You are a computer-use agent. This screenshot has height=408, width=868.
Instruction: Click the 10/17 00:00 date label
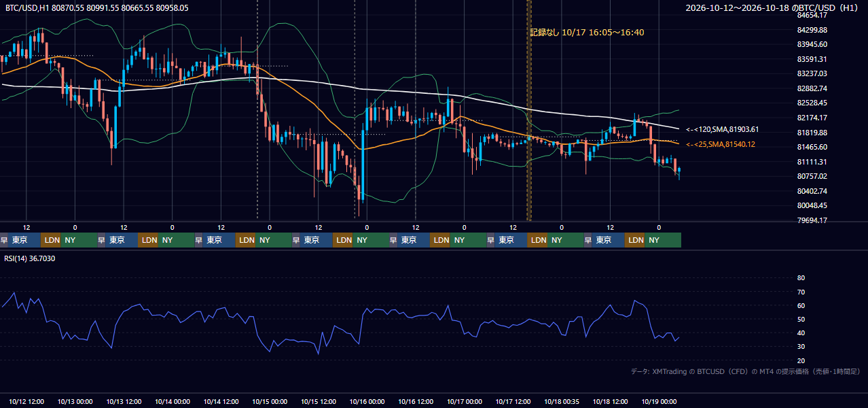click(x=465, y=402)
